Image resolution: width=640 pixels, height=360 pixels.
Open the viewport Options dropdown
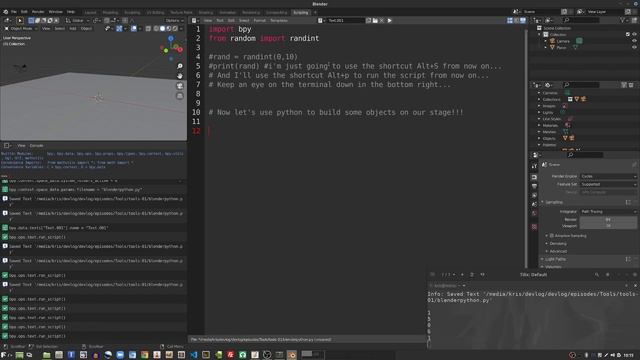[174, 20]
